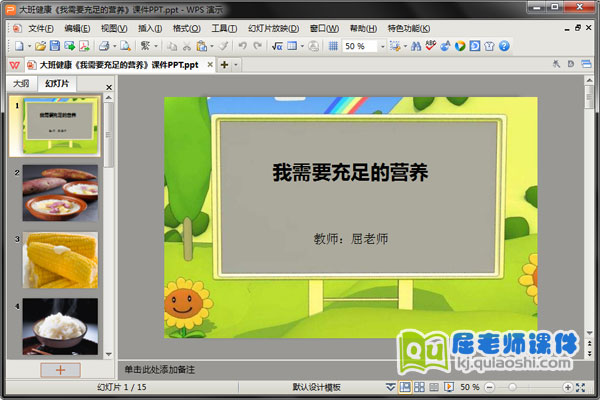Close the slide thumbnail panel
Viewport: 600px width, 400px height.
(109, 87)
